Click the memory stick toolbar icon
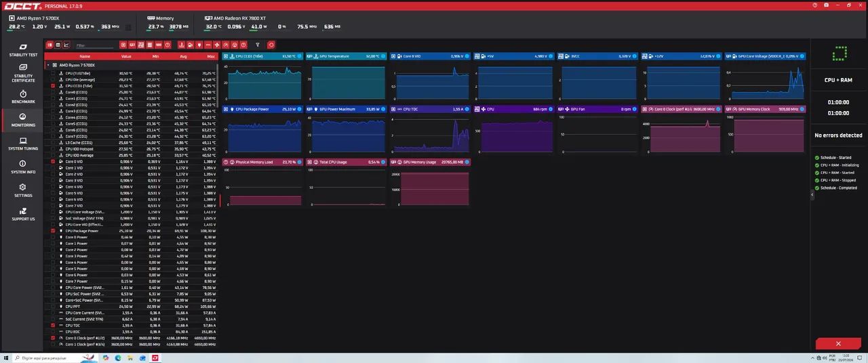This screenshot has width=868, height=363. click(x=159, y=45)
